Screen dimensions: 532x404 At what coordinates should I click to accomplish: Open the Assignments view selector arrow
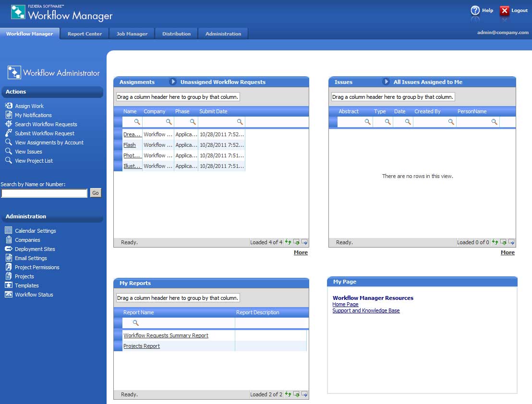tap(173, 82)
